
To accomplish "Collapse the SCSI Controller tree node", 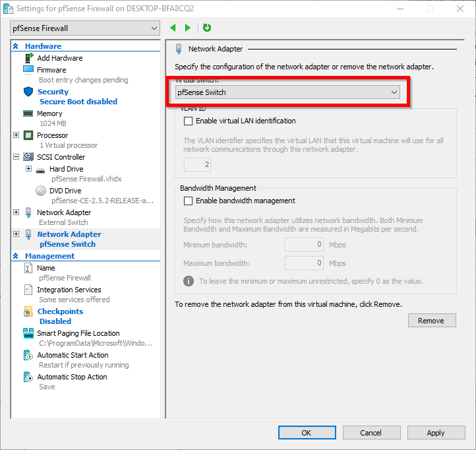I will tap(16, 157).
